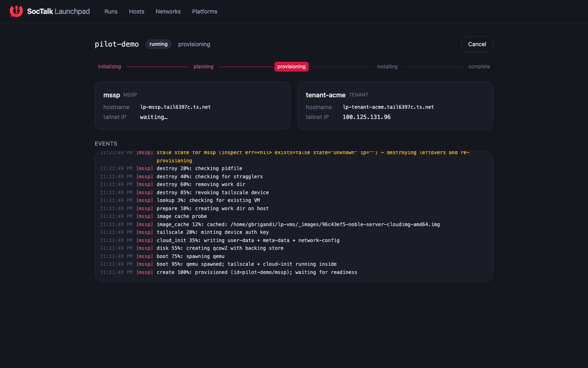Select the complete stage marker
This screenshot has height=368, width=588.
(479, 67)
